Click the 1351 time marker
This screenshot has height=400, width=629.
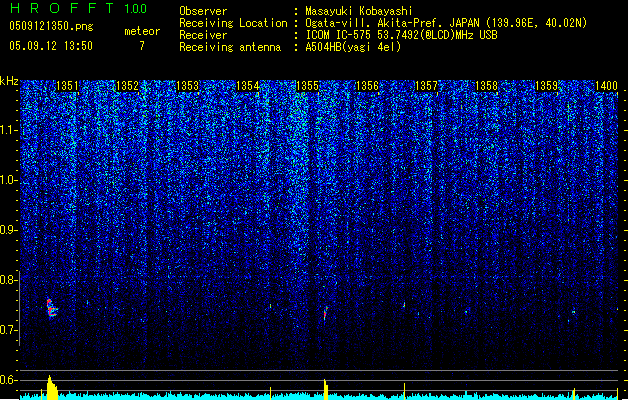(x=67, y=86)
